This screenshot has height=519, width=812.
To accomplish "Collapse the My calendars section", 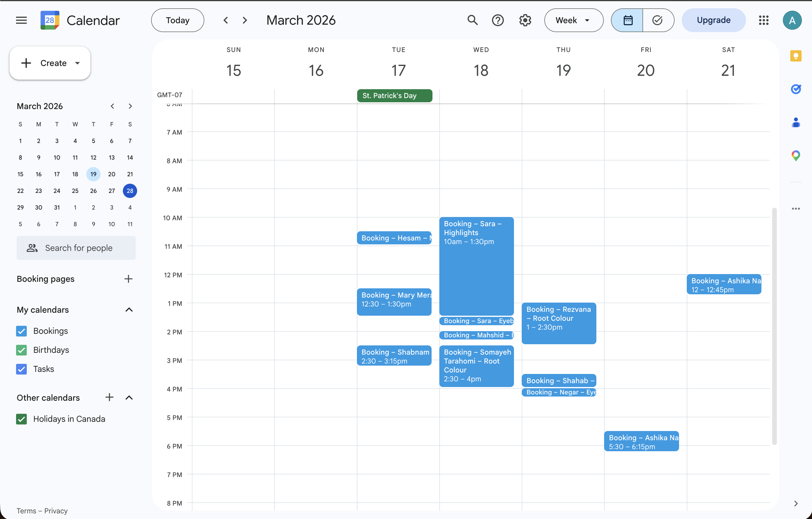I will (129, 310).
